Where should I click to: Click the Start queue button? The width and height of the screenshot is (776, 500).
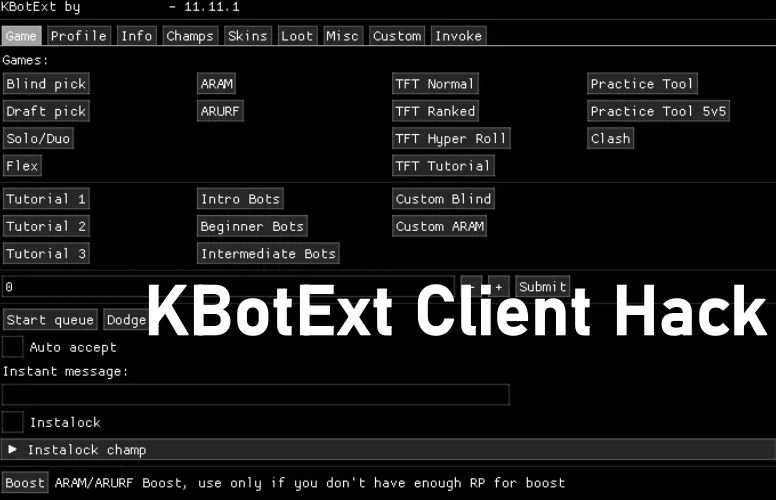pos(50,319)
